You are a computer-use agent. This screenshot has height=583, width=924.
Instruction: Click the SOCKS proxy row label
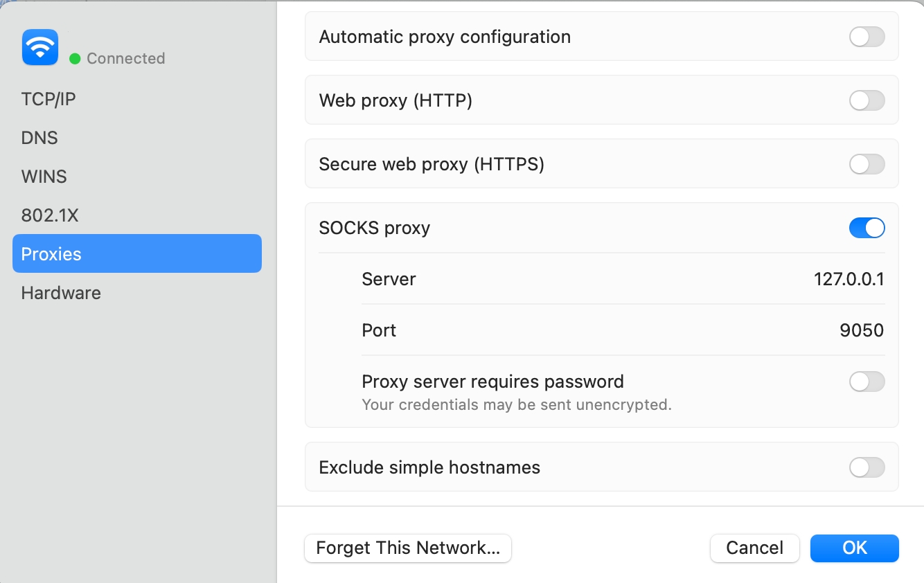click(375, 228)
